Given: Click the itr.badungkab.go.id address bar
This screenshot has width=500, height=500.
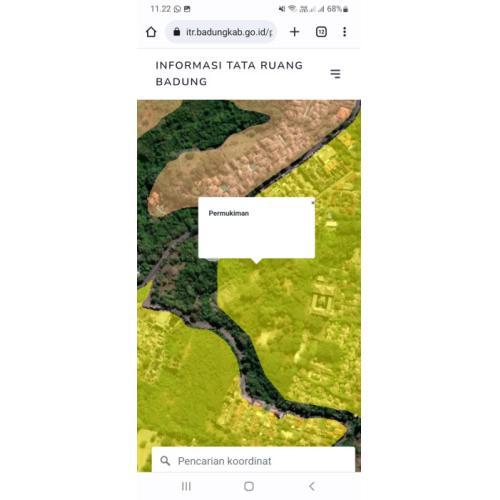Looking at the screenshot, I should point(221,32).
